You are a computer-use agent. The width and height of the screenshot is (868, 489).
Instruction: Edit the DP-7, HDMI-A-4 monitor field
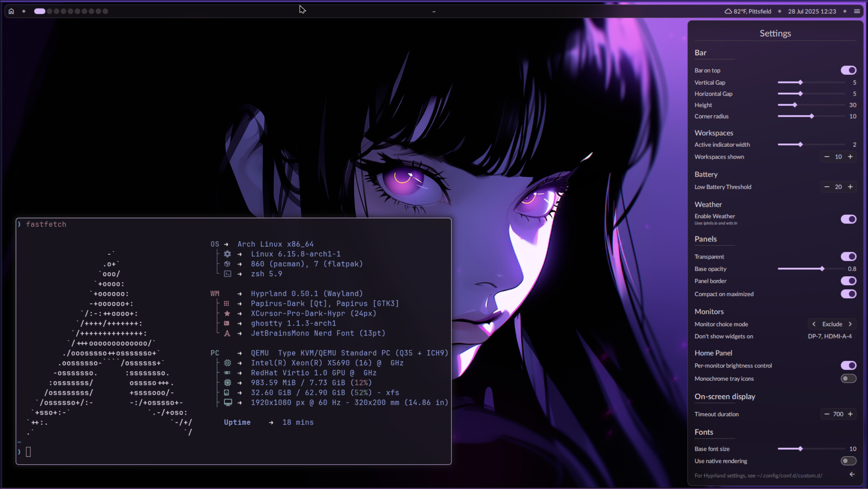pyautogui.click(x=830, y=336)
